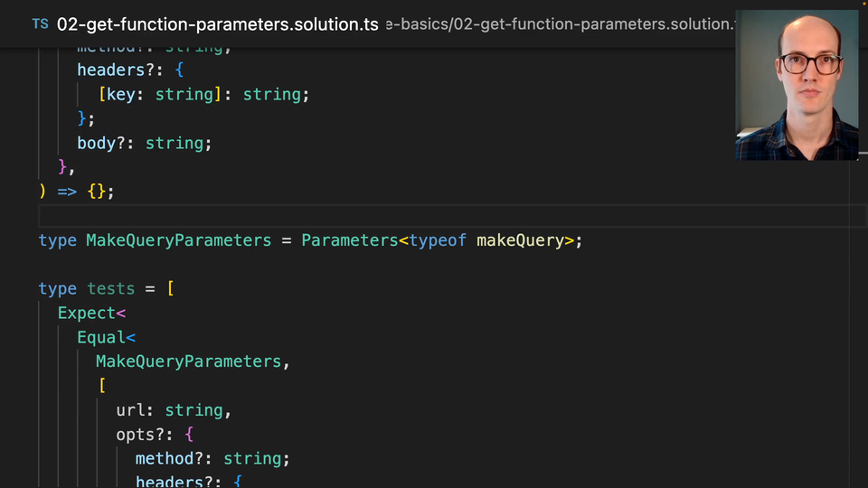This screenshot has height=488, width=868.
Task: Click the Equal helper type
Action: point(101,337)
